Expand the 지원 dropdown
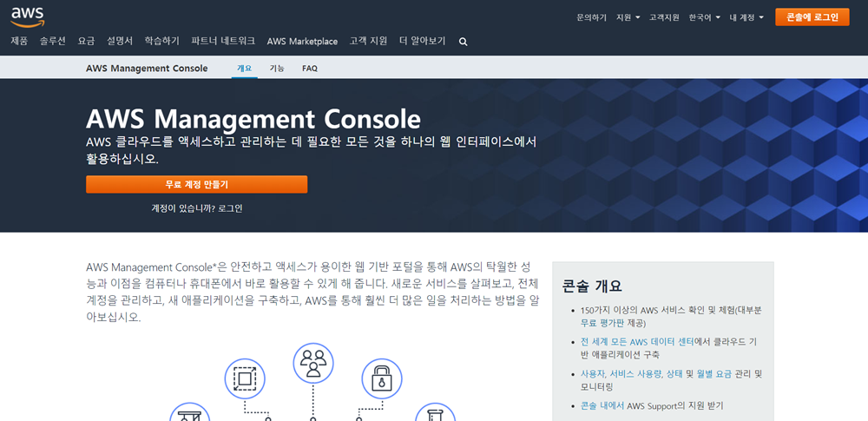This screenshot has height=421, width=868. pos(628,17)
